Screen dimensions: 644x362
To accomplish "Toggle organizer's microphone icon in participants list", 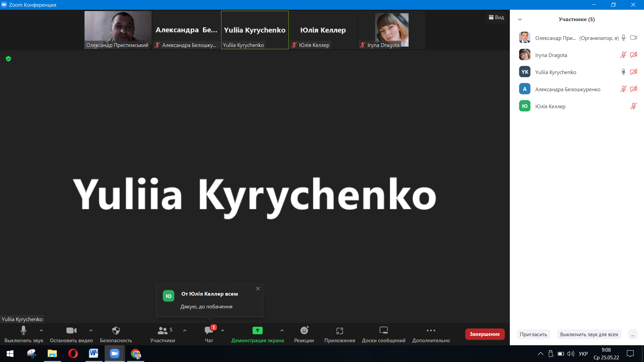I will (x=624, y=38).
